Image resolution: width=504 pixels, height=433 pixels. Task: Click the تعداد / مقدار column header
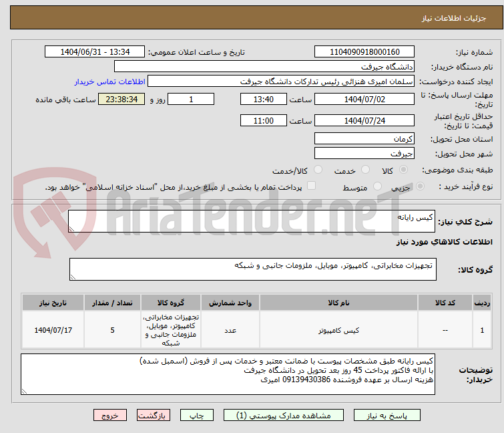click(x=112, y=303)
